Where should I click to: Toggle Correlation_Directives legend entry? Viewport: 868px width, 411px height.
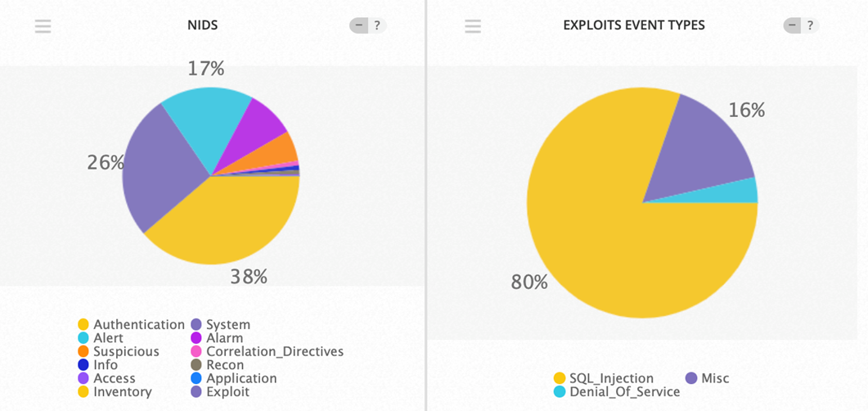(268, 352)
